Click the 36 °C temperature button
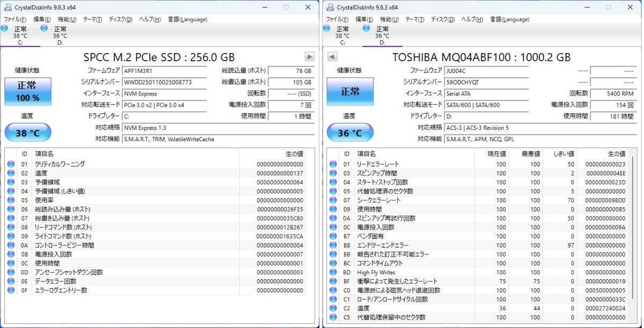The image size is (644, 328). 350,133
